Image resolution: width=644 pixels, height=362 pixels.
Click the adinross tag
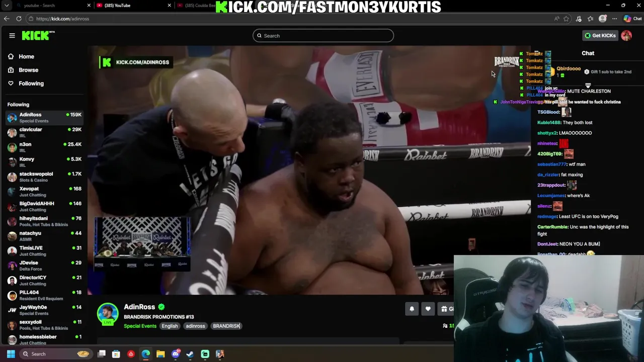(x=195, y=326)
